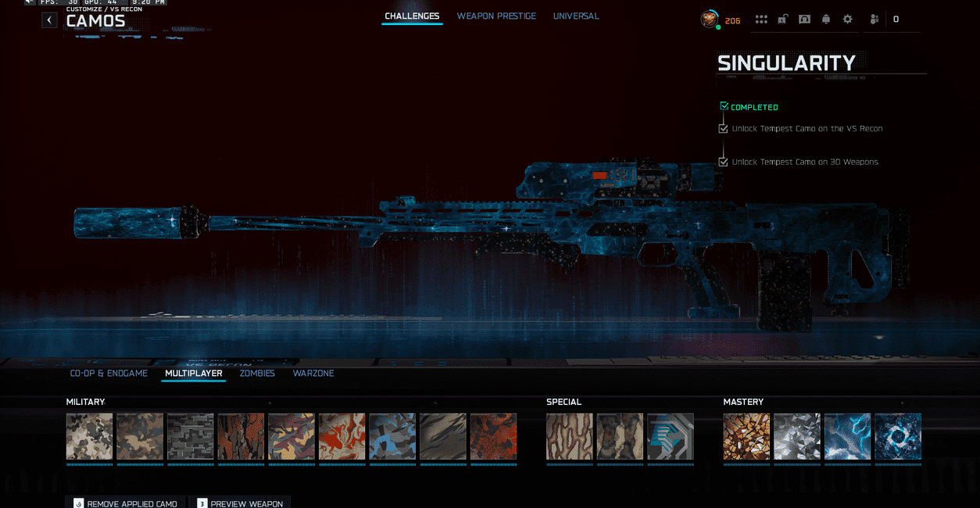980x508 pixels.
Task: Select the blue lightning Mastery camo swatch
Action: coord(847,436)
